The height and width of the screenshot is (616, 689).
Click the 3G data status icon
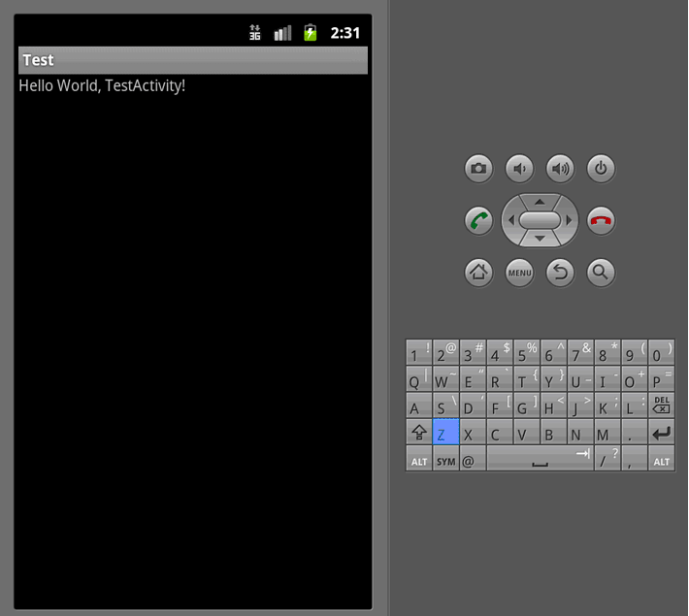click(255, 33)
